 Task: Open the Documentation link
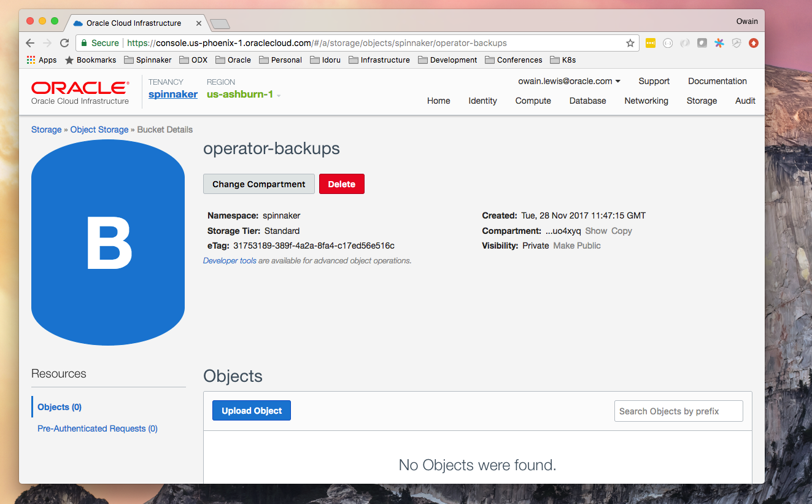click(717, 81)
